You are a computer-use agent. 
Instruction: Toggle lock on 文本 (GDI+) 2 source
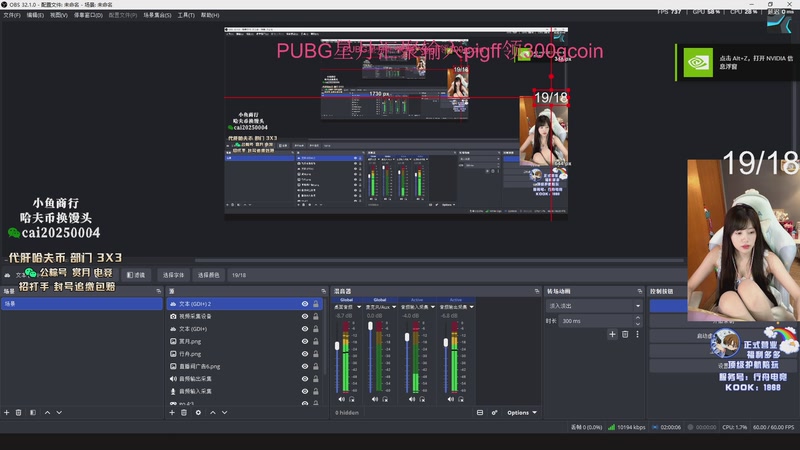tap(316, 304)
